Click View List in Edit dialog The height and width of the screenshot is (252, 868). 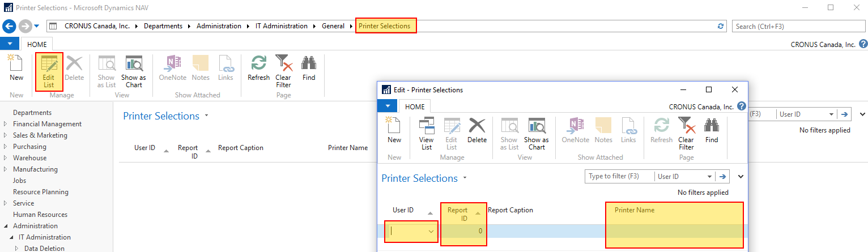tap(426, 134)
